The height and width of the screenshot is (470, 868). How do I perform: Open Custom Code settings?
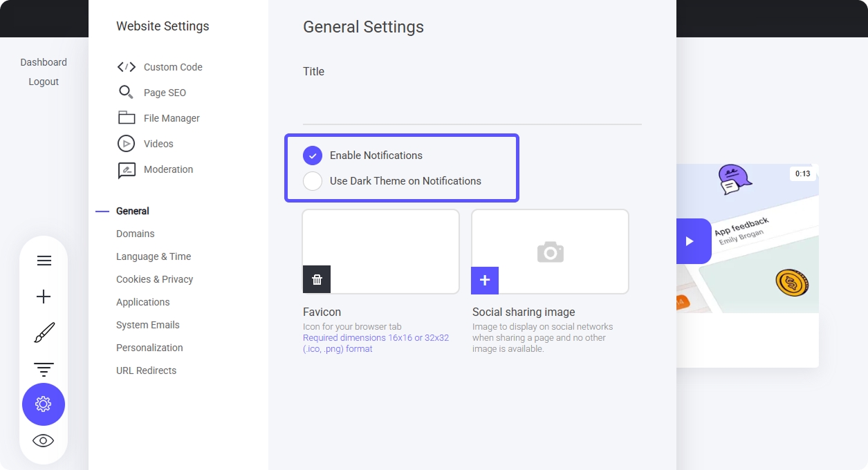(172, 67)
